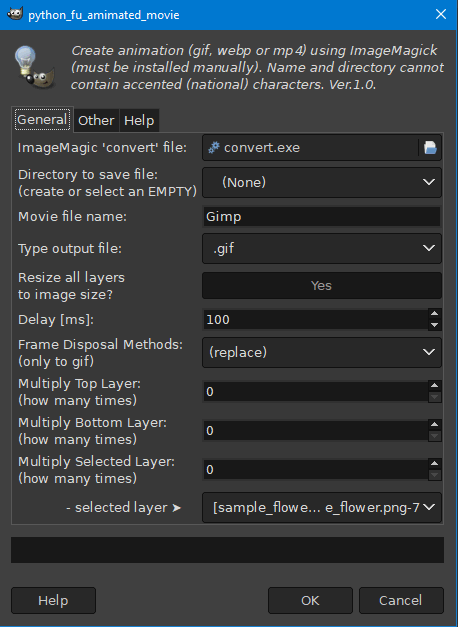Click the GIMP Wilber icon in title bar
Viewport: 458px width, 627px height.
15,14
